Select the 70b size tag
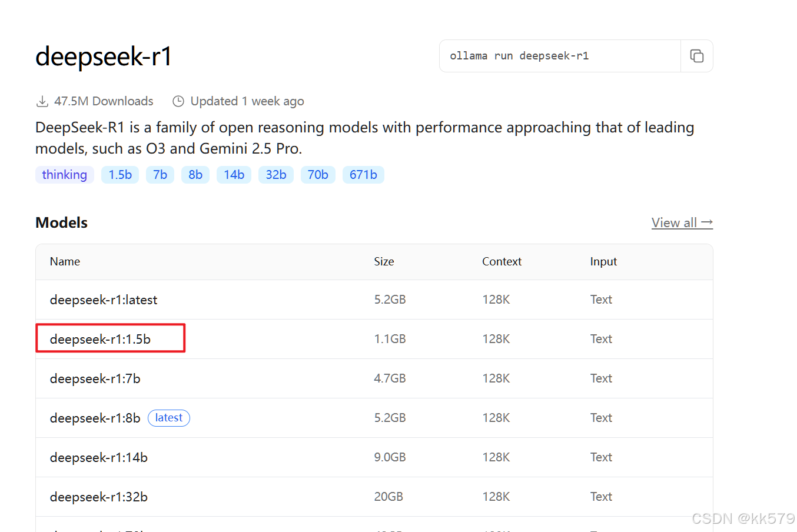797x532 pixels. tap(318, 175)
